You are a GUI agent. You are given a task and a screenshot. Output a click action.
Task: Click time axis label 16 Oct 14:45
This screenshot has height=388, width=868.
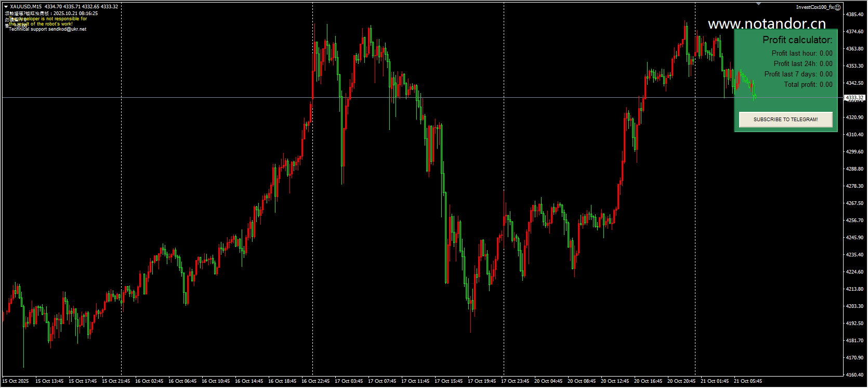(249, 381)
